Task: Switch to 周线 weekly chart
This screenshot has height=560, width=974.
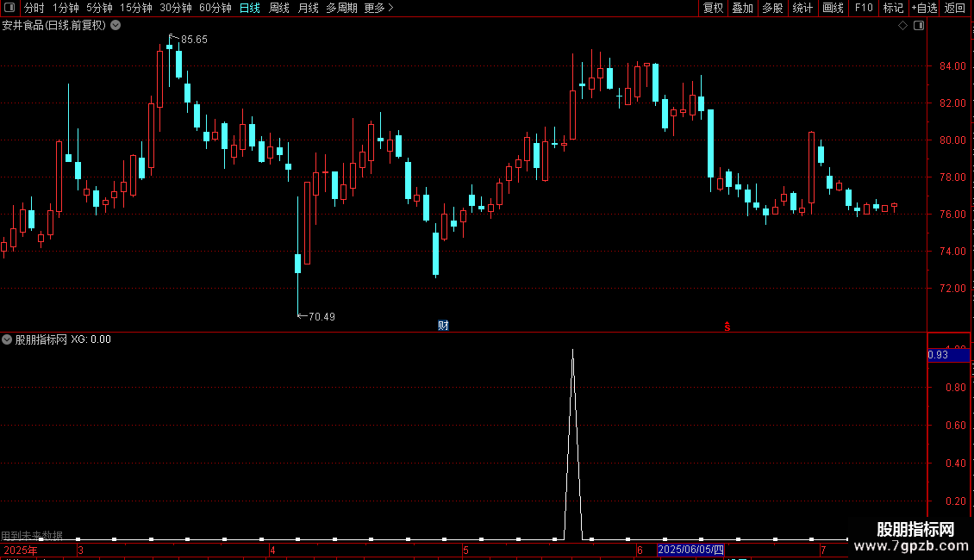Action: click(x=279, y=8)
